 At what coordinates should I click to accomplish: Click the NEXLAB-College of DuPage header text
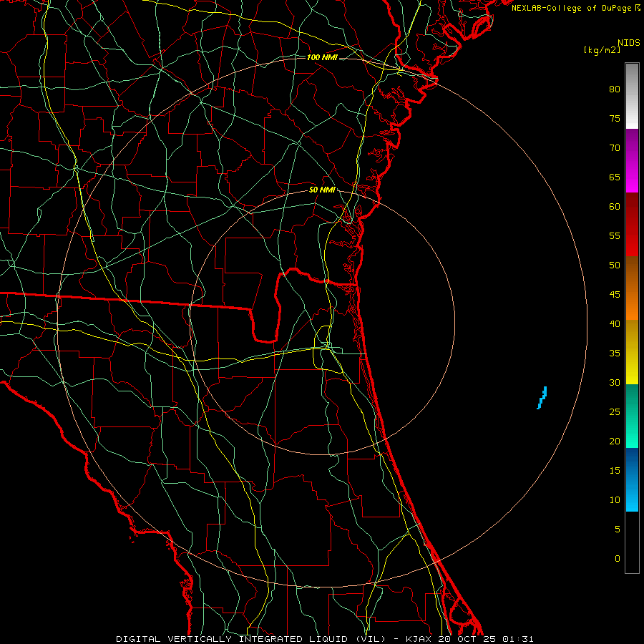(x=572, y=8)
